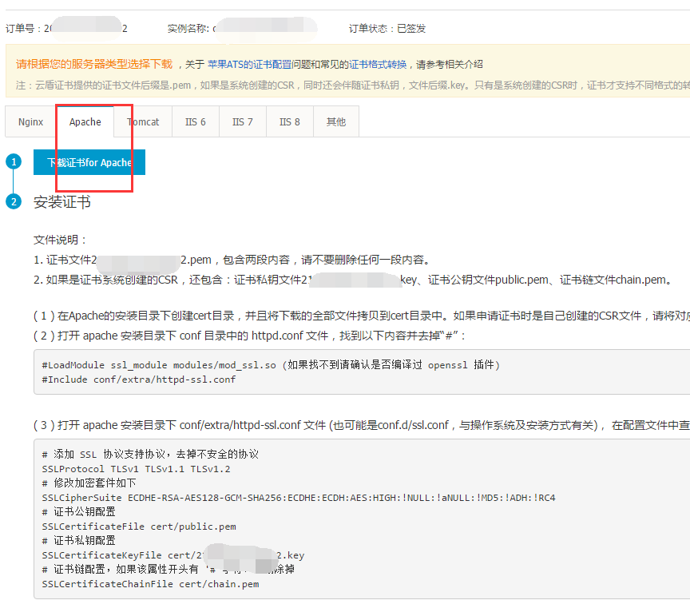The image size is (690, 616).
Task: Switch to the IIS 6 tab
Action: (x=196, y=122)
